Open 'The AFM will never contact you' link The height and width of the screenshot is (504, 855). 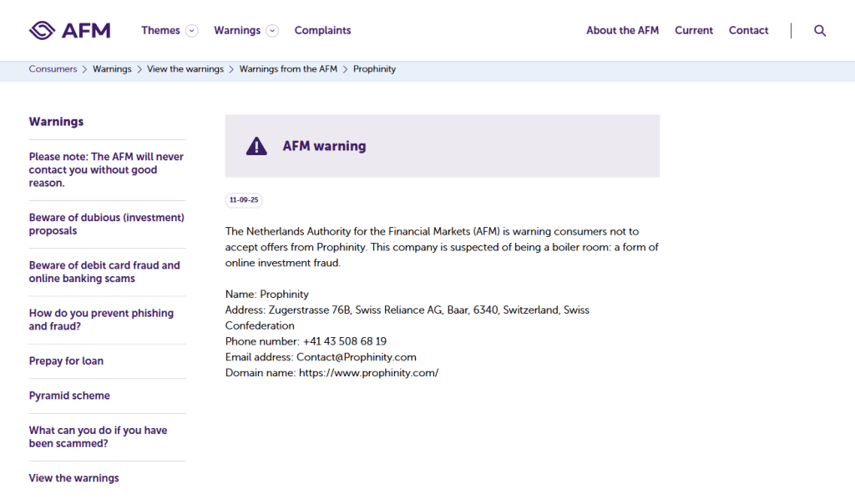[x=106, y=170]
